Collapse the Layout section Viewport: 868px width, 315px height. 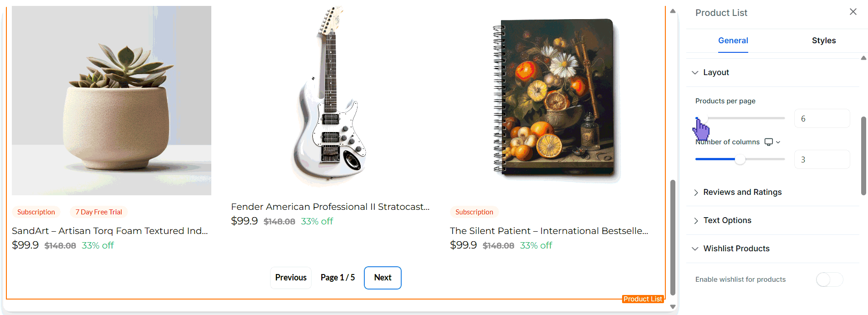(716, 72)
